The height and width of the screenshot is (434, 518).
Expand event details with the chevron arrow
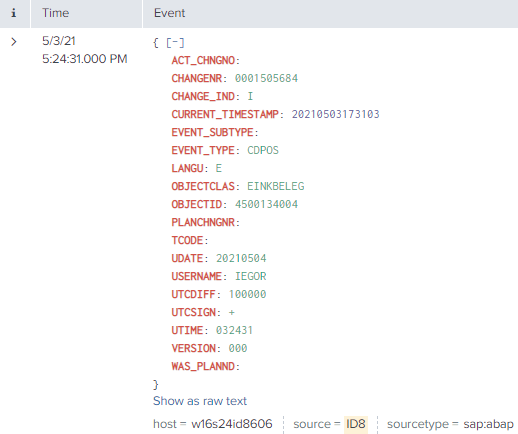(x=14, y=42)
